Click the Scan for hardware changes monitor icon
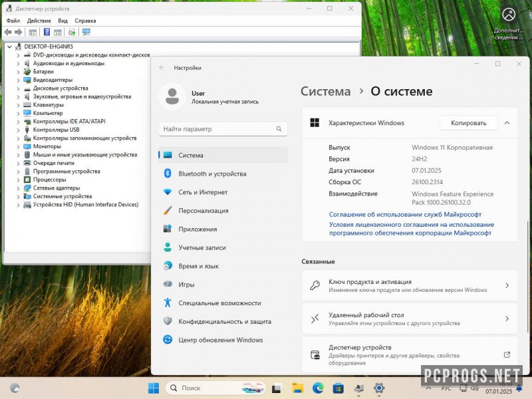 tap(86, 32)
